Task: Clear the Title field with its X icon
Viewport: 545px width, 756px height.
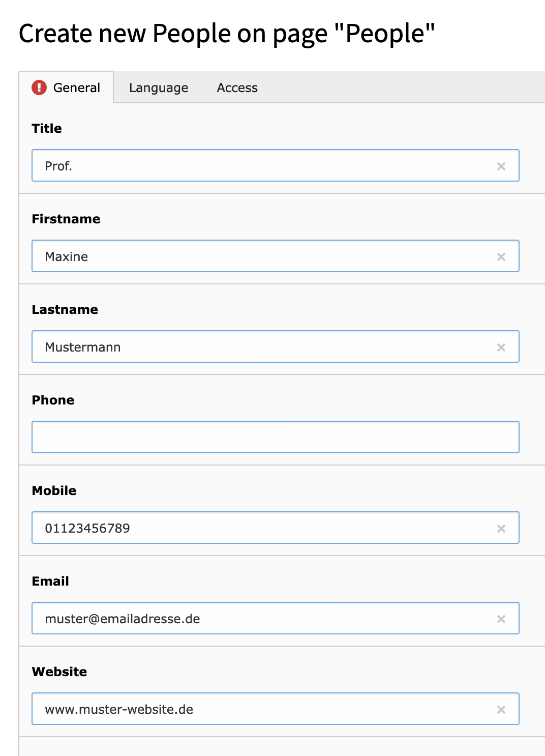Action: pyautogui.click(x=501, y=166)
